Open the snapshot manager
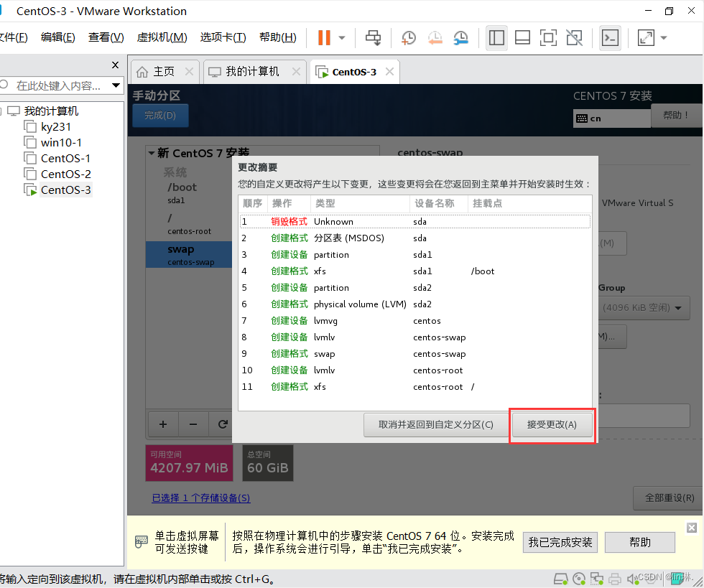 click(x=460, y=38)
